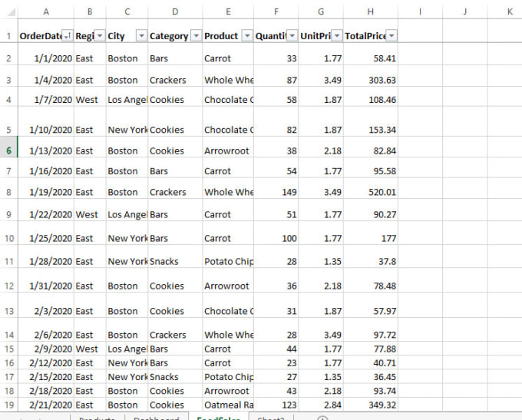Image resolution: width=522 pixels, height=420 pixels.
Task: Select column A header
Action: [46, 12]
